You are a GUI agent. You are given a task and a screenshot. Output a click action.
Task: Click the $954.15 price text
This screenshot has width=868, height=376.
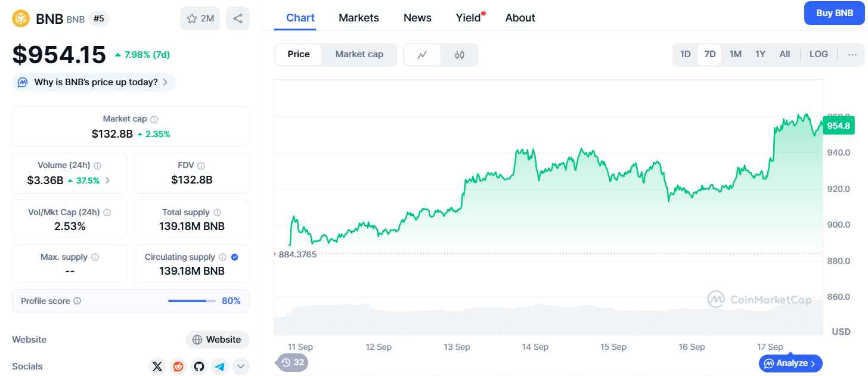pos(59,55)
